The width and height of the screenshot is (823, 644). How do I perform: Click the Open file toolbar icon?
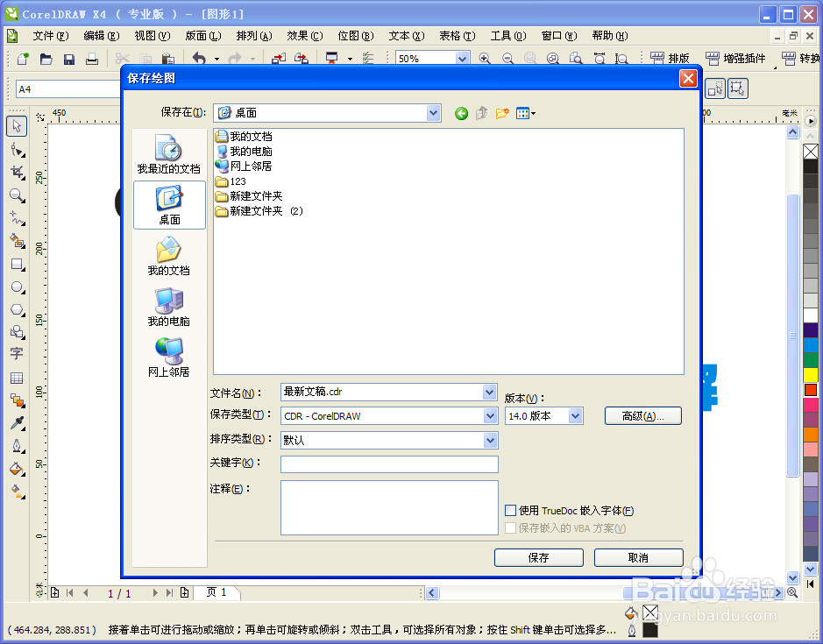pyautogui.click(x=46, y=58)
